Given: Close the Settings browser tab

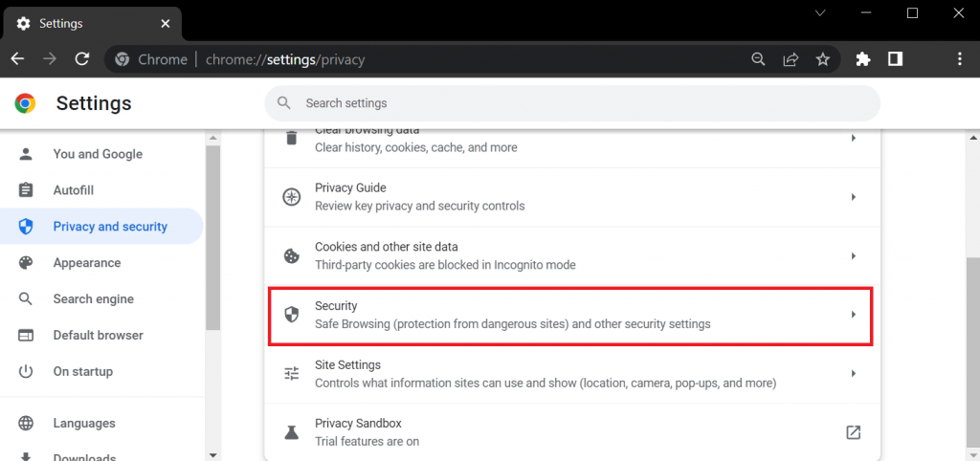Looking at the screenshot, I should pos(166,23).
